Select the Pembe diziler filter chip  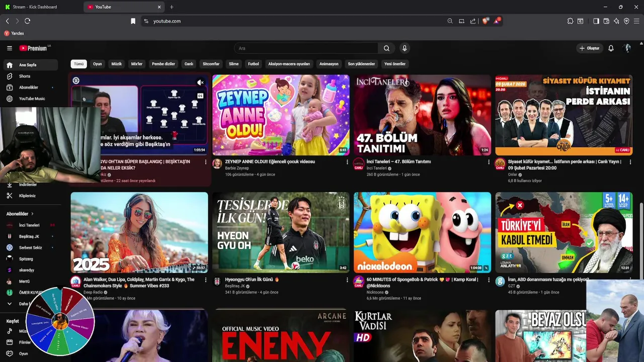[x=164, y=64]
